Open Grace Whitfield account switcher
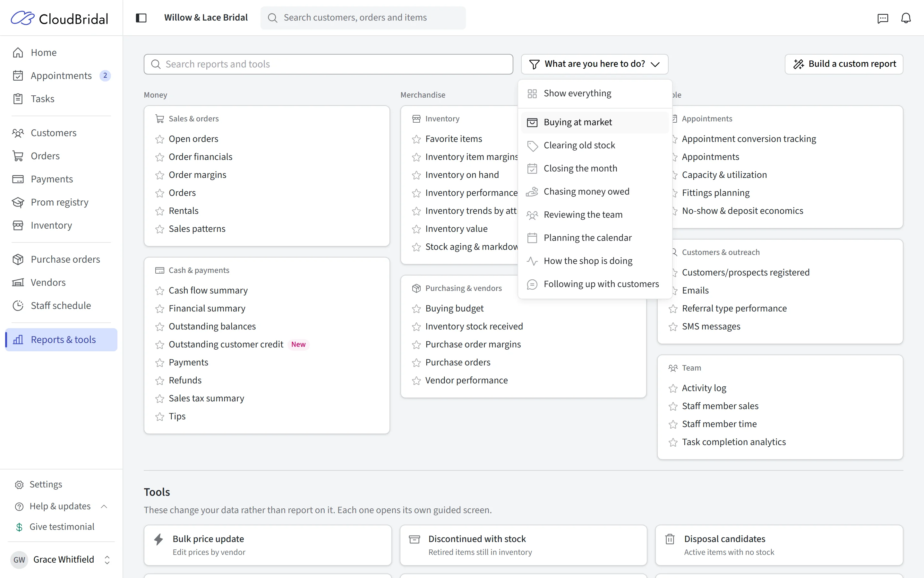 tap(61, 560)
